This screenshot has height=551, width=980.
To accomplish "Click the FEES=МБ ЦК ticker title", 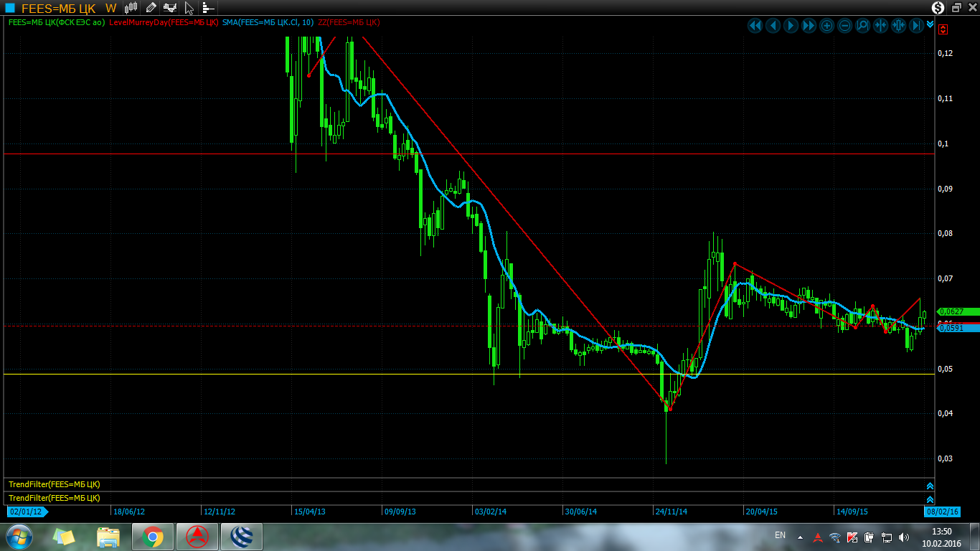I will pos(60,8).
